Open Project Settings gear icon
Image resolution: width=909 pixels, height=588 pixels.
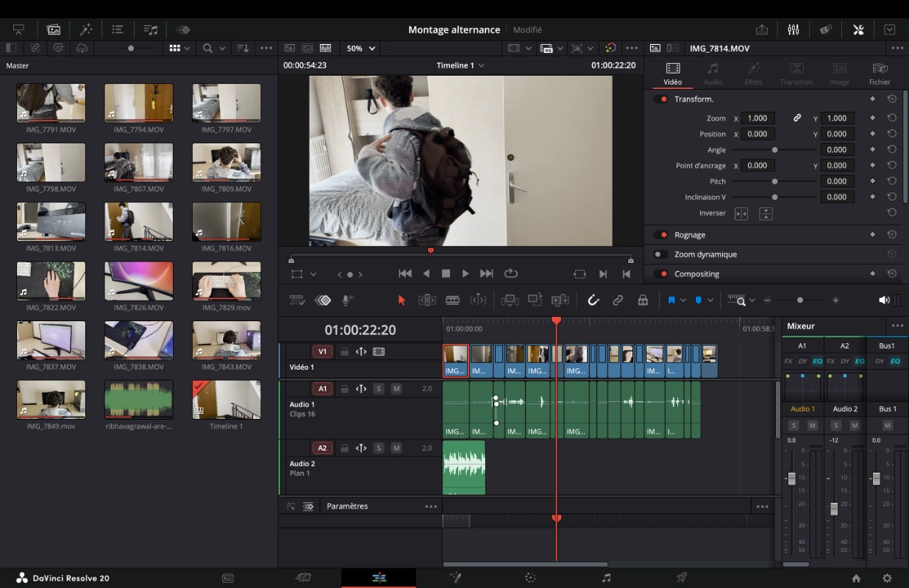tap(887, 578)
